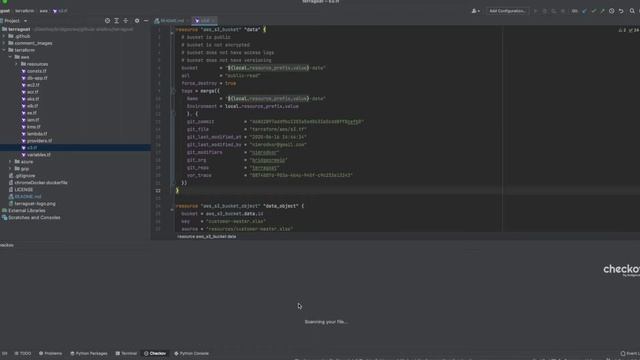Select the Checkov tool window tab

[x=155, y=353]
